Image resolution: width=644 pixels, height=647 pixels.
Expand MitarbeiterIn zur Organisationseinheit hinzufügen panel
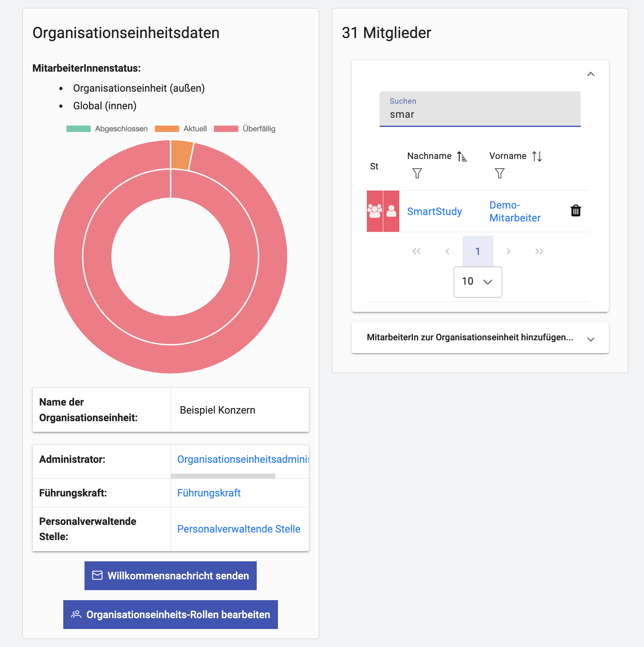590,339
